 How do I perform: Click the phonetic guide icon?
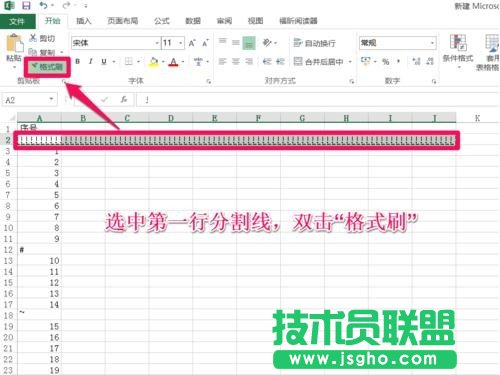[198, 61]
